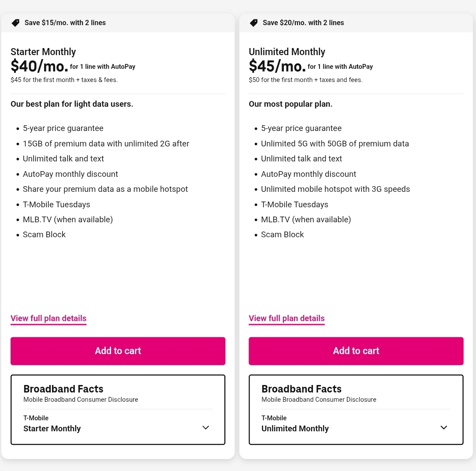Click the Broadband Facts heading under Starter plan

63,389
